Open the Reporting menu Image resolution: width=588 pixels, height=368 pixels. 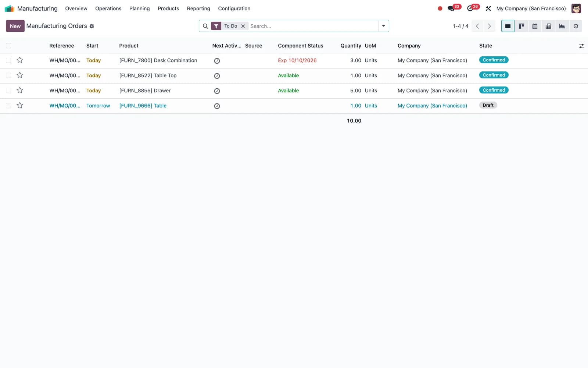coord(198,8)
